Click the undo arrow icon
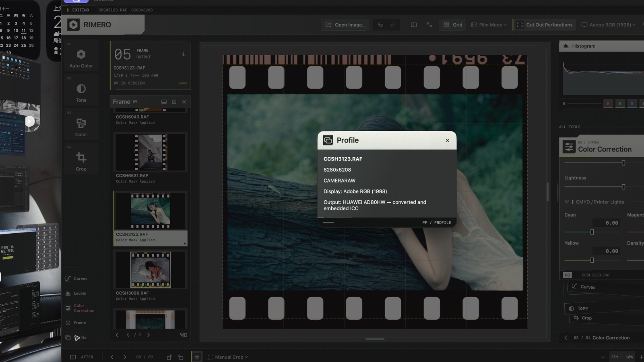 point(380,25)
